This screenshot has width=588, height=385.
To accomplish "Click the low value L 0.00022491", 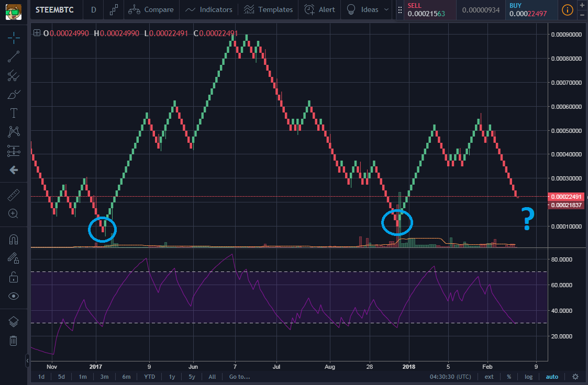I will tap(166, 33).
